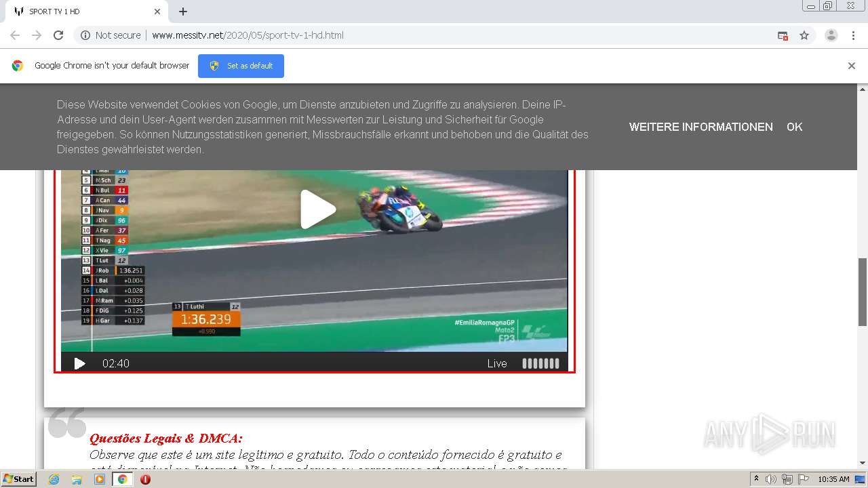
Task: Bookmark this page with the star icon
Action: coord(804,35)
